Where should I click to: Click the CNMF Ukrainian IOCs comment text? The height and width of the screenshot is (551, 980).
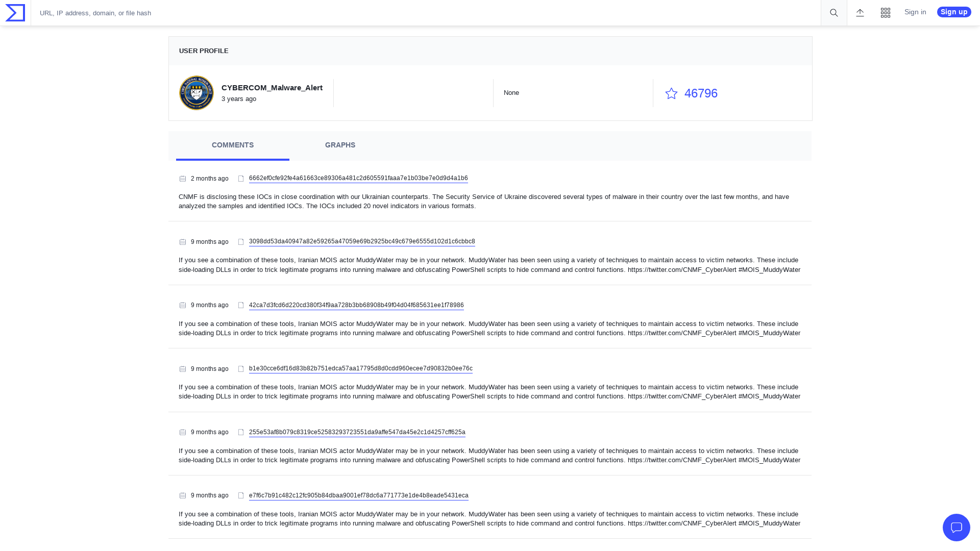tap(484, 202)
